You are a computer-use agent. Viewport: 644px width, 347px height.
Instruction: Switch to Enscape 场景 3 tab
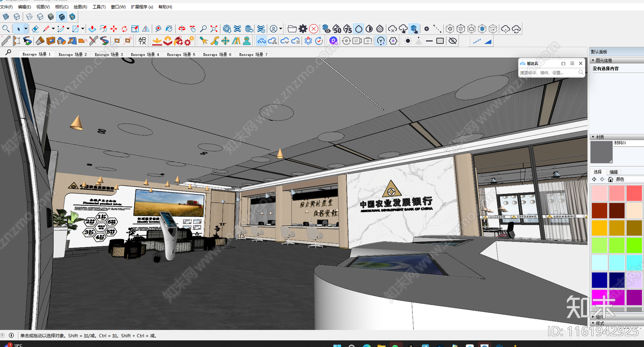109,54
